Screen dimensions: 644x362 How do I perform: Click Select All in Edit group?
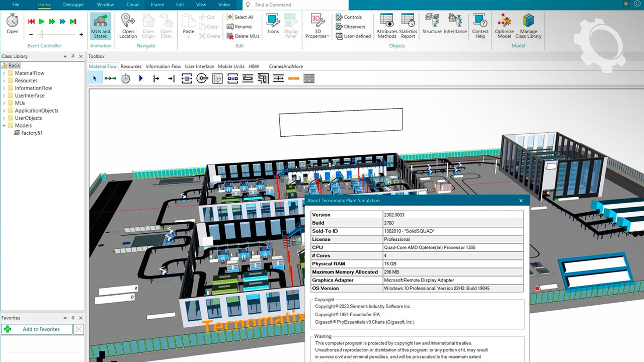tap(240, 17)
